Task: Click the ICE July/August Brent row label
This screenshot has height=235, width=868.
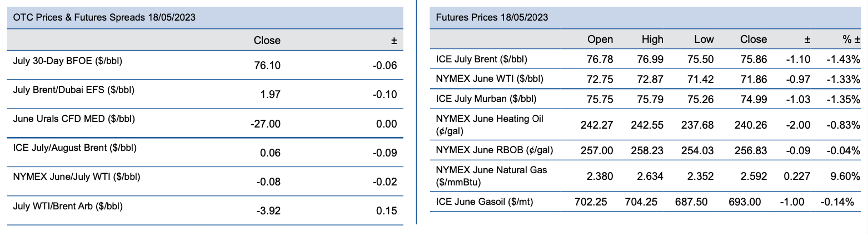Action: click(74, 148)
